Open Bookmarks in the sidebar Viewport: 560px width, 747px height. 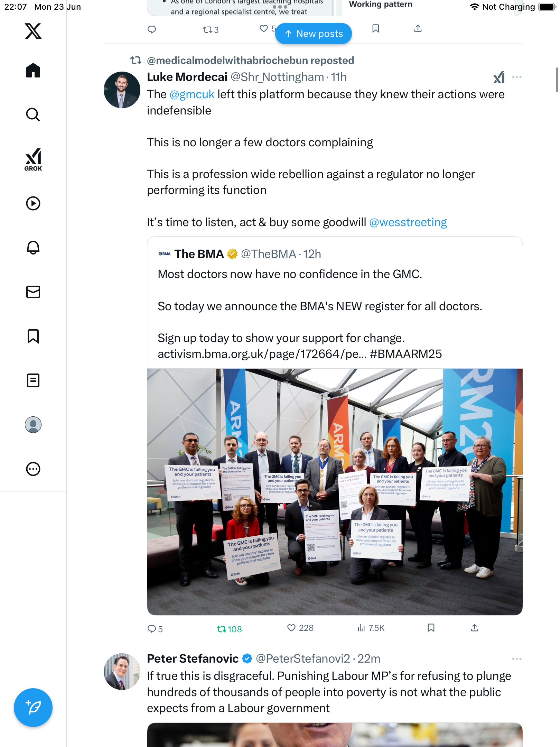point(33,336)
